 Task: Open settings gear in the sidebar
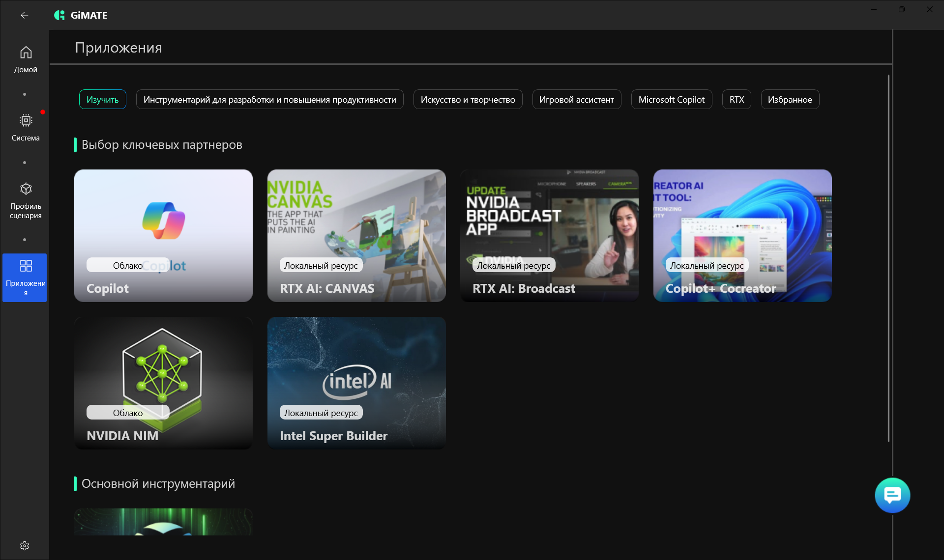[25, 546]
